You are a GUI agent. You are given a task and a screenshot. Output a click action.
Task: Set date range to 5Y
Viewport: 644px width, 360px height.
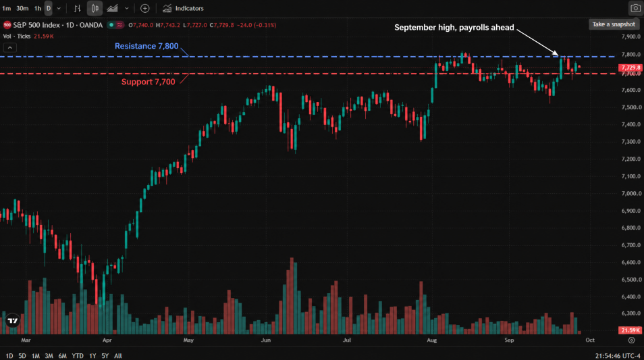105,356
